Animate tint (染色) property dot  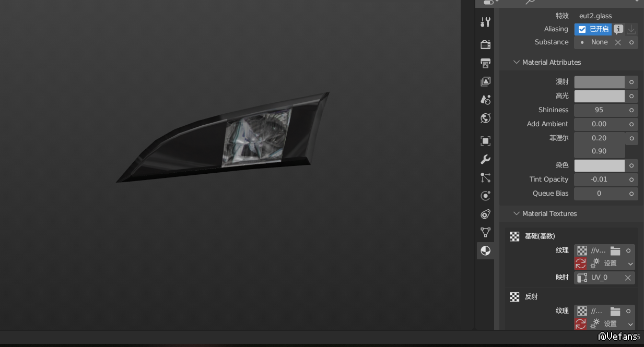(631, 165)
